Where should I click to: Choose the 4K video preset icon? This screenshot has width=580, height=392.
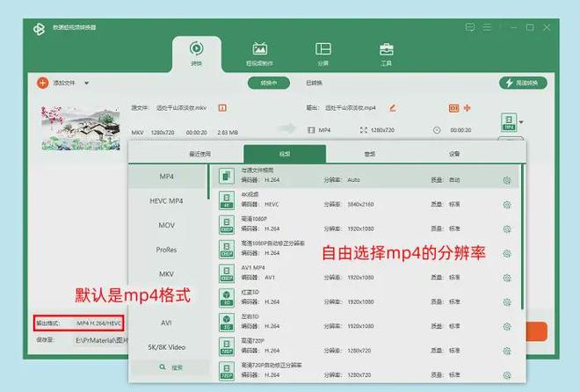[x=227, y=200]
